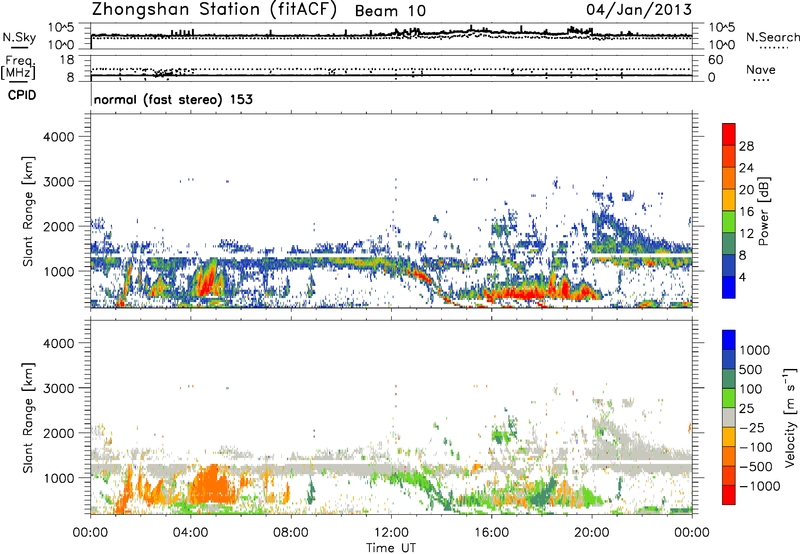Click the power colorbar value 28
The width and height of the screenshot is (800, 554).
[x=746, y=146]
